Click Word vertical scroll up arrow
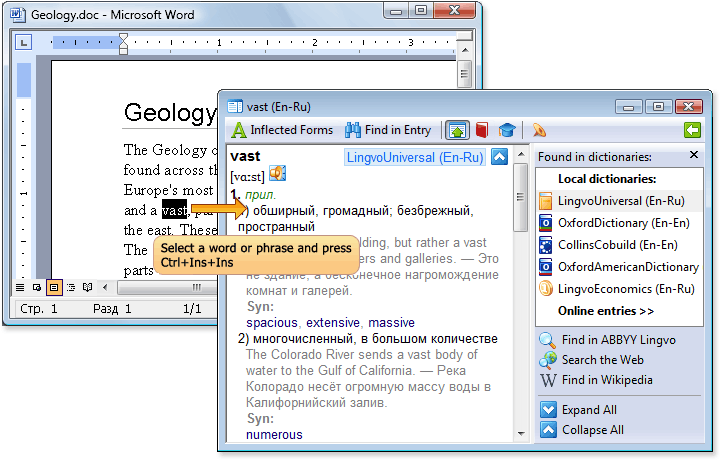This screenshot has height=461, width=723. tap(465, 50)
